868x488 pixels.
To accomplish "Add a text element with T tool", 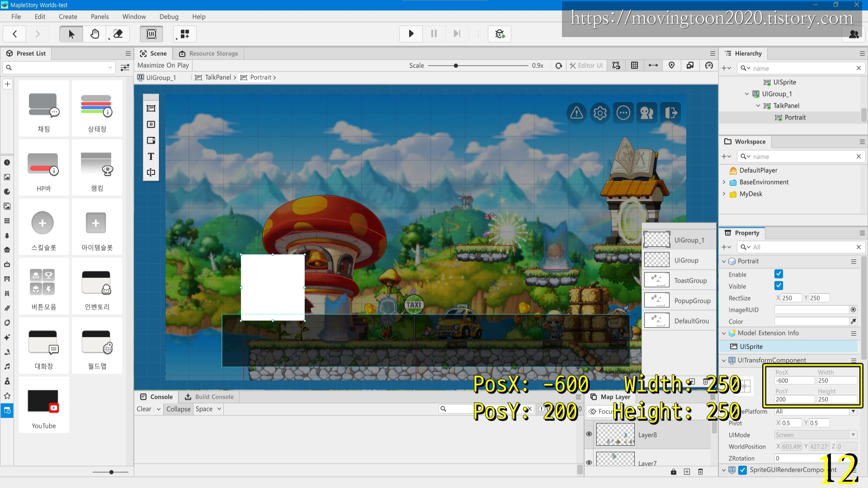I will [151, 156].
